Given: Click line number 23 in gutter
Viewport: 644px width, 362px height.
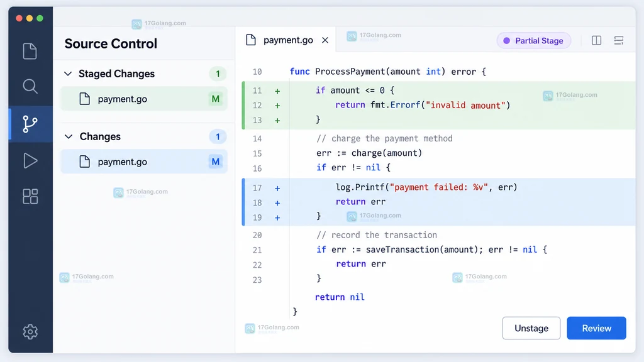Looking at the screenshot, I should click(257, 280).
